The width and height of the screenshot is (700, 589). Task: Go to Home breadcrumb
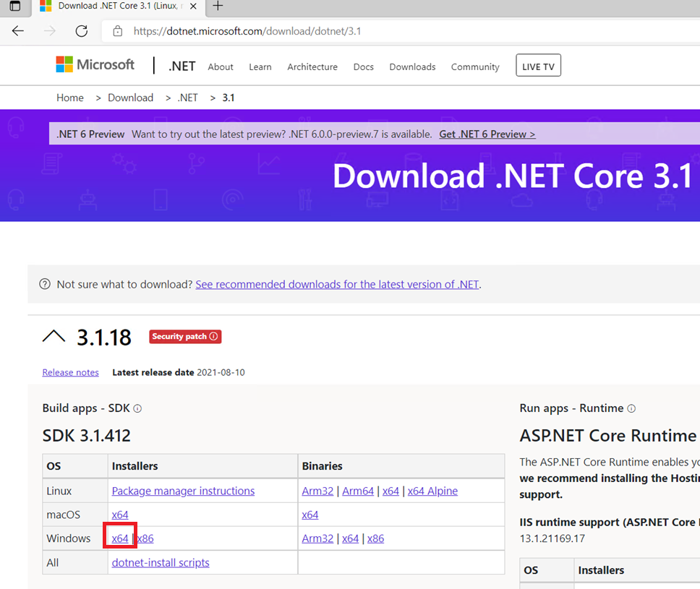(x=70, y=98)
